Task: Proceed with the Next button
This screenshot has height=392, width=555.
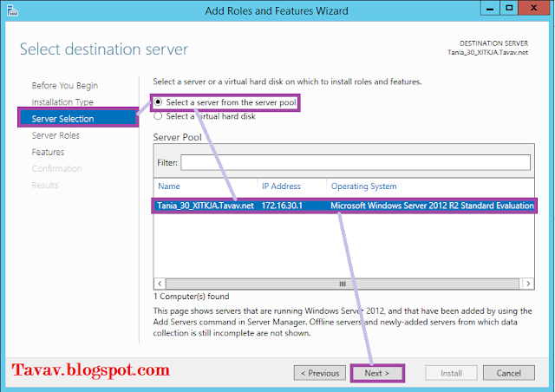Action: tap(377, 373)
